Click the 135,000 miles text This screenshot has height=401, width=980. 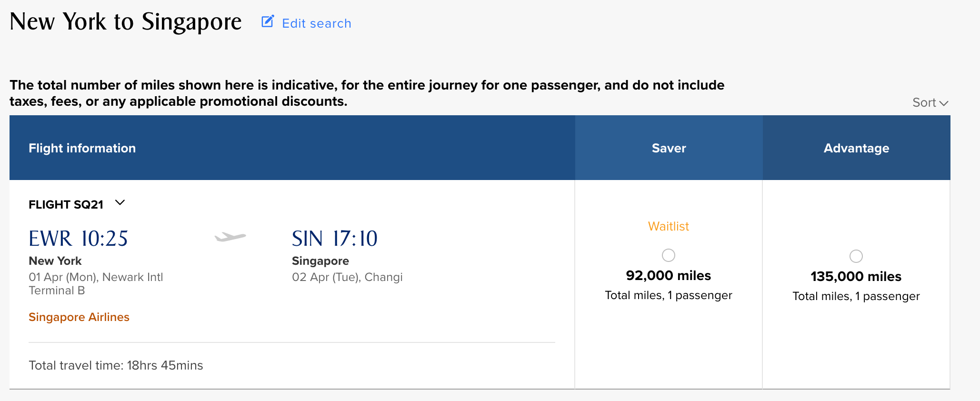coord(856,276)
